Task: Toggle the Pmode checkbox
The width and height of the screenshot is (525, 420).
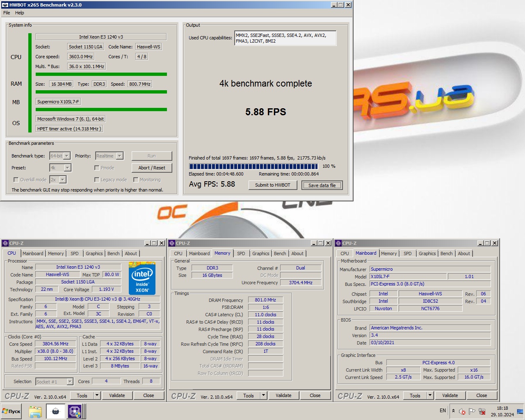Action: pos(97,168)
